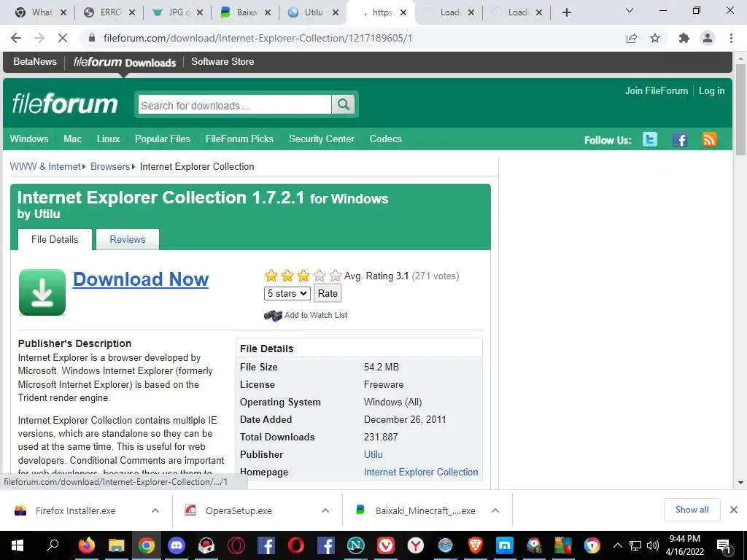Open the Software Store link
This screenshot has width=747, height=560.
click(x=222, y=61)
